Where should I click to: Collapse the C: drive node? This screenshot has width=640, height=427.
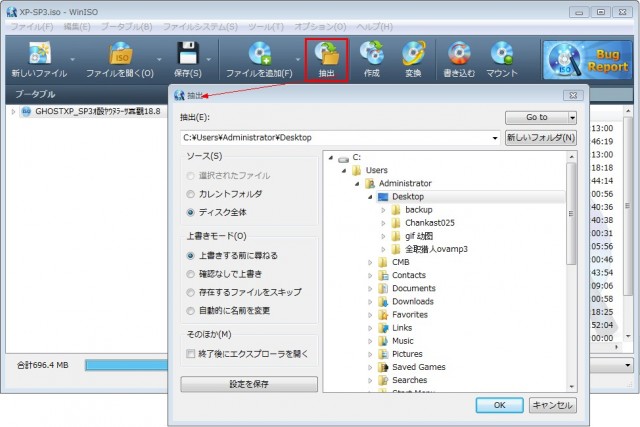point(331,158)
